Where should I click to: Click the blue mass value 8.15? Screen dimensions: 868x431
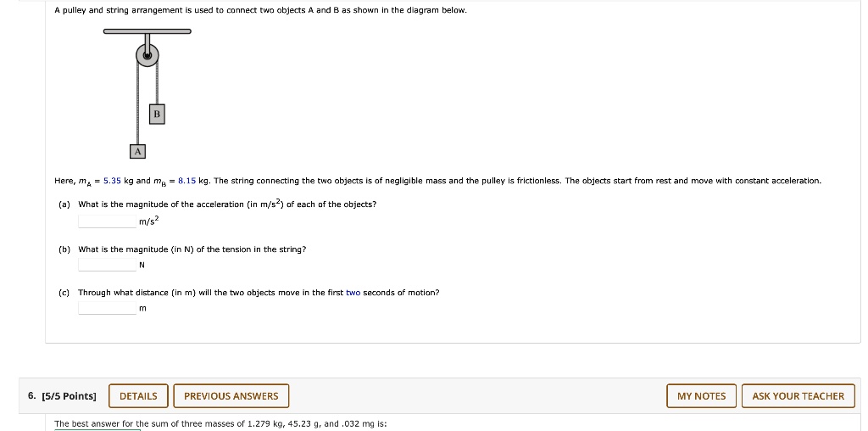click(x=187, y=182)
